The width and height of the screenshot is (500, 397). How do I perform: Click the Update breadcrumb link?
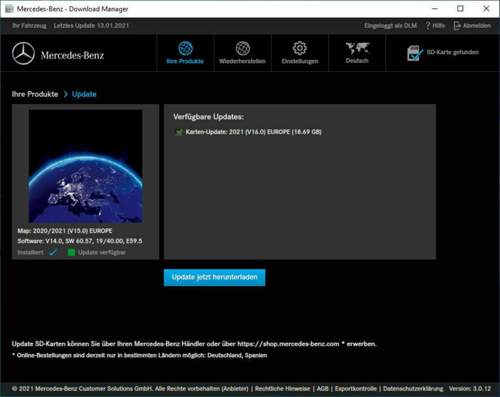(84, 94)
